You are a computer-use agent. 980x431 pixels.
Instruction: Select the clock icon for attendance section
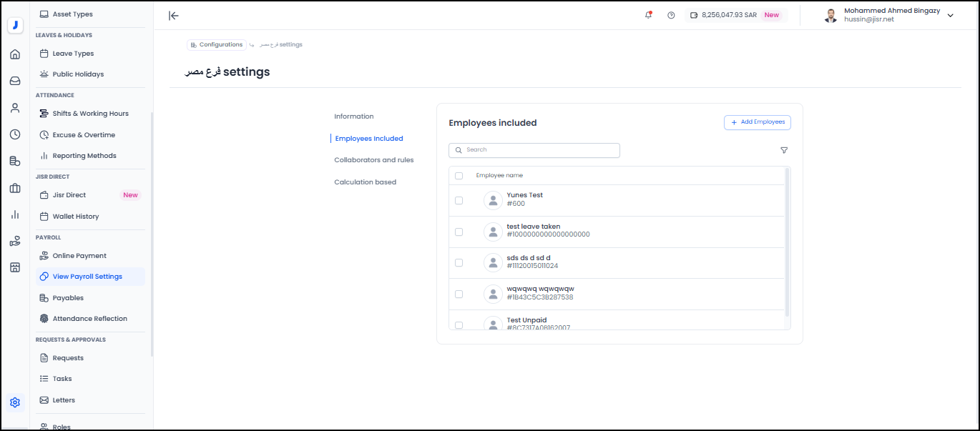click(14, 134)
